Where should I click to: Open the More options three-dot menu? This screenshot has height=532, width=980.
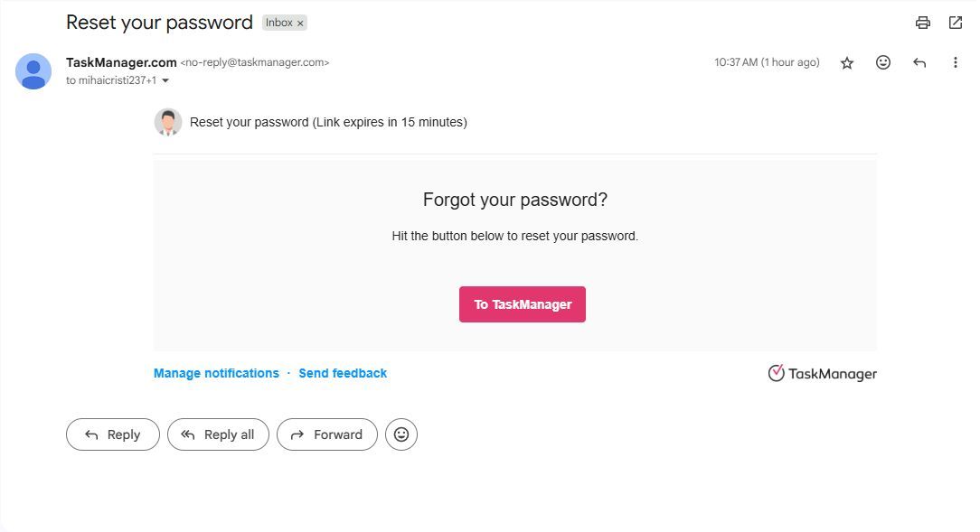(956, 62)
